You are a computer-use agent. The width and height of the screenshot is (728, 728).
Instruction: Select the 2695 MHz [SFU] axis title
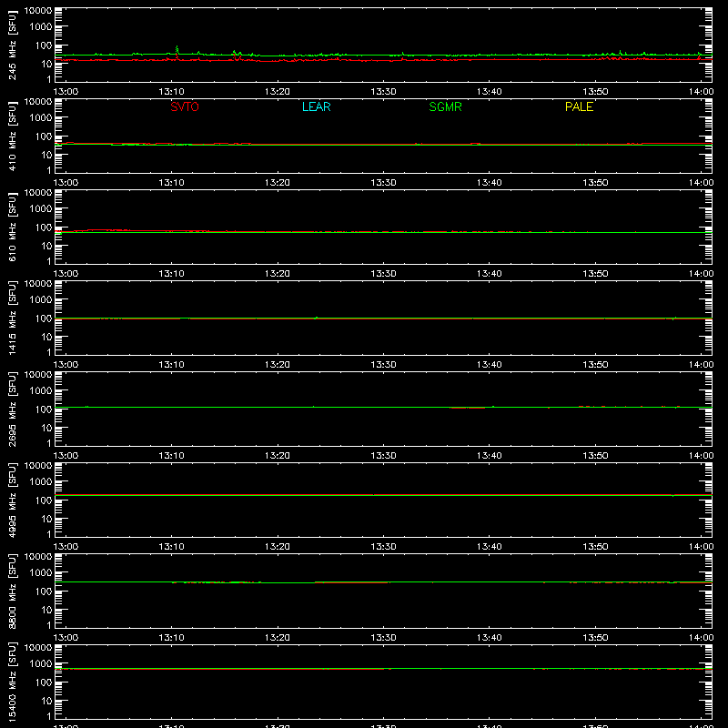(x=13, y=409)
